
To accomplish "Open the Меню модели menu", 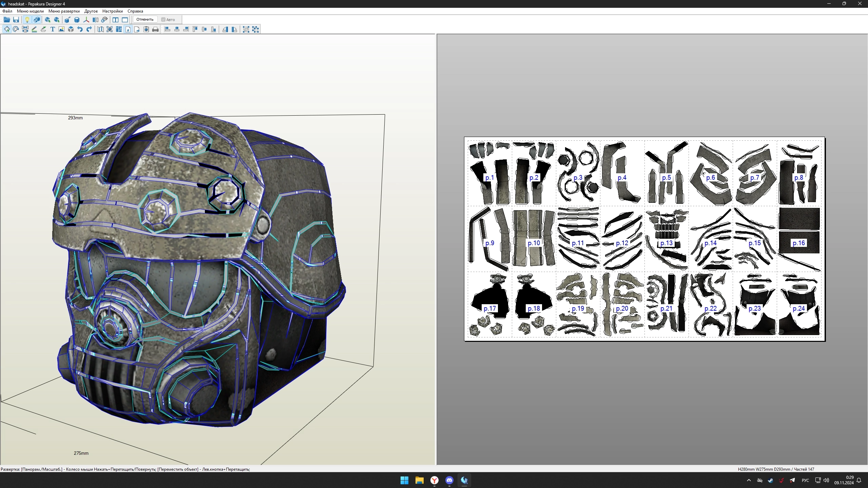I will click(x=30, y=11).
